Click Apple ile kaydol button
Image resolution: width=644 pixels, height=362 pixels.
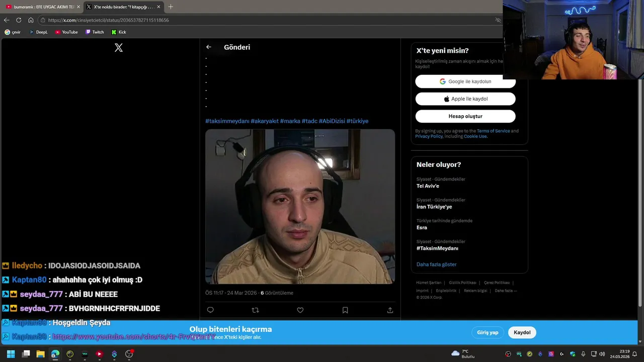[465, 99]
